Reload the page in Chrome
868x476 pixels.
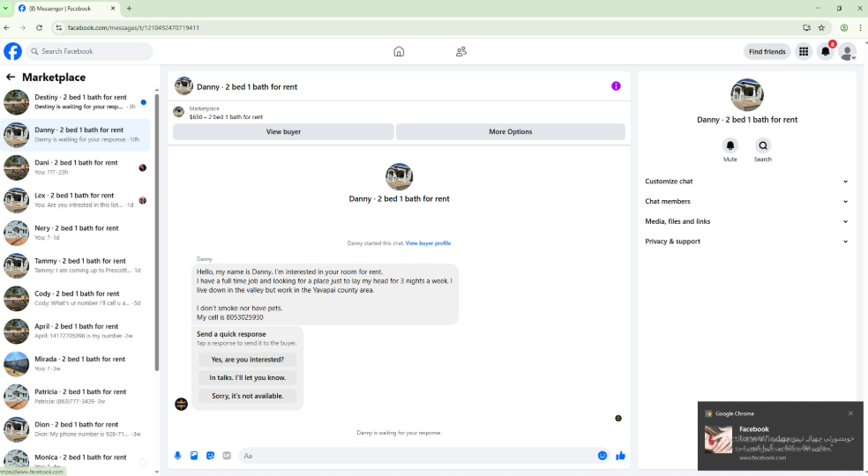tap(39, 27)
